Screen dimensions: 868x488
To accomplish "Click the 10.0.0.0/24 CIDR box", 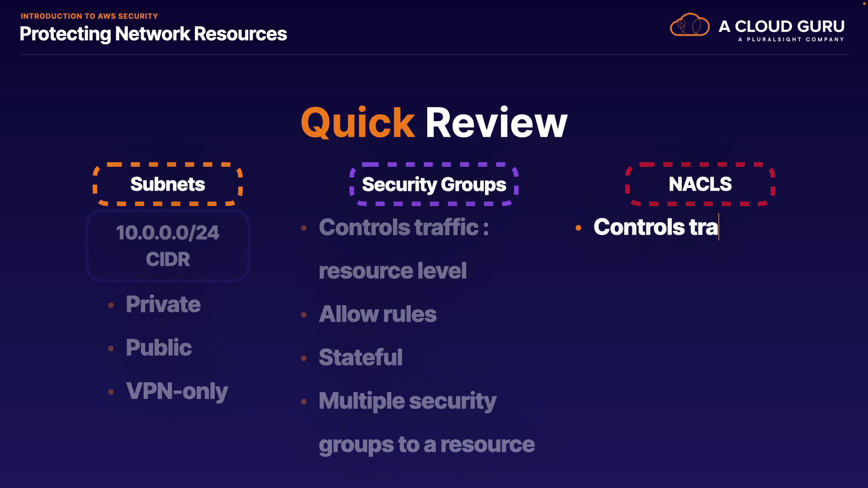I will click(x=168, y=246).
